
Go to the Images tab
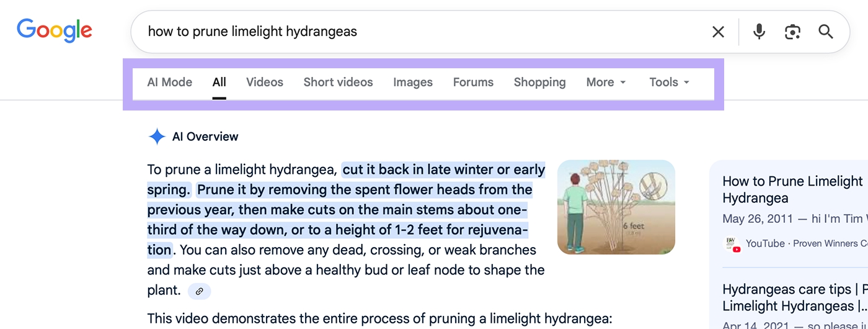(413, 82)
